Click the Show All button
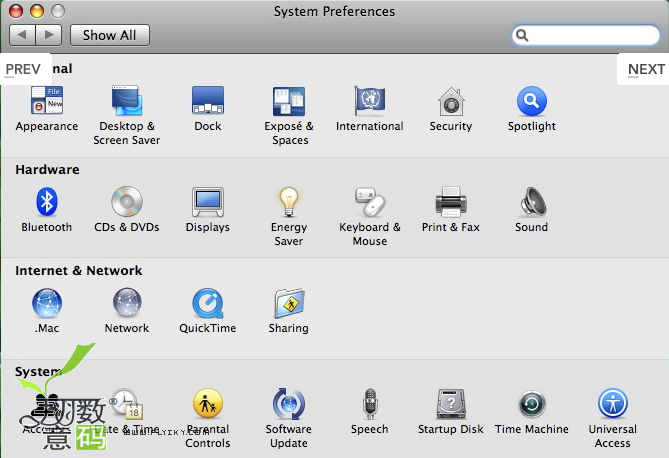Screen dimensions: 669x458 [110, 35]
